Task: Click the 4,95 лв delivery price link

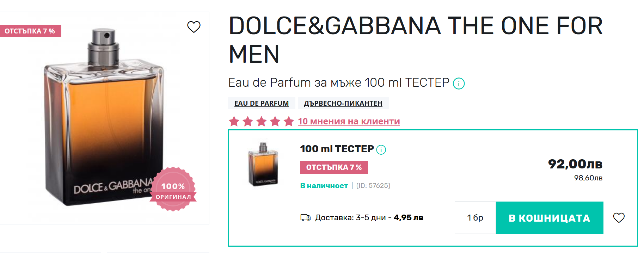Action: pos(408,218)
